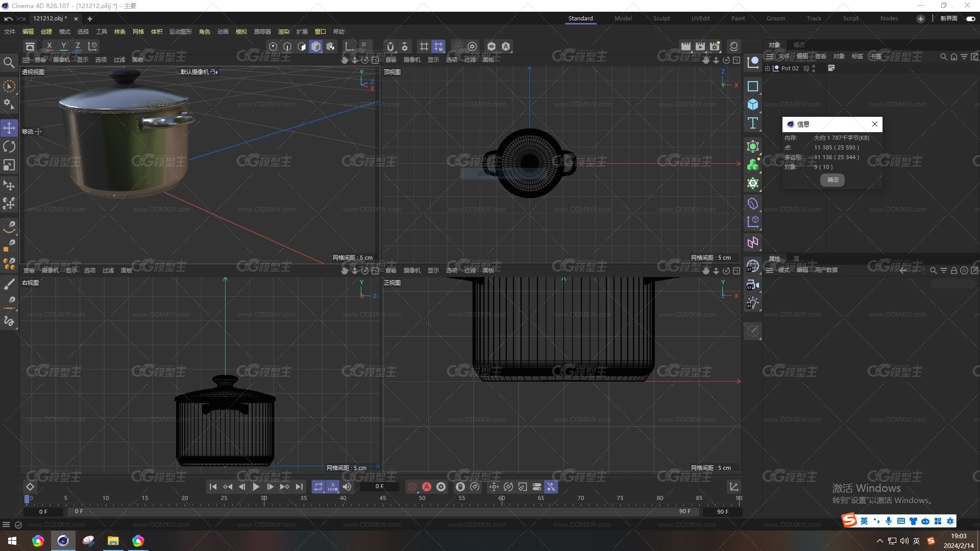Toggle loop playback button
This screenshot has width=980, height=551.
318,487
